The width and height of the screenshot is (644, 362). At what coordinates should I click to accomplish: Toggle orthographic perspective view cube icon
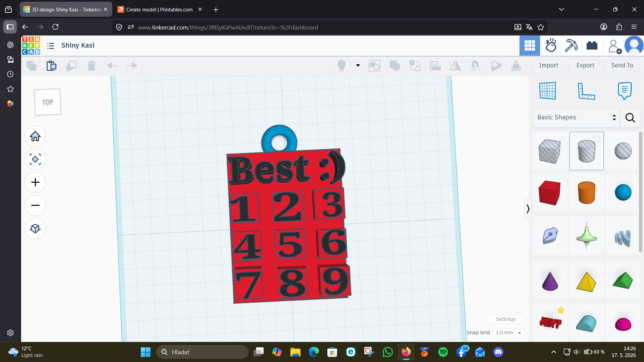[35, 228]
